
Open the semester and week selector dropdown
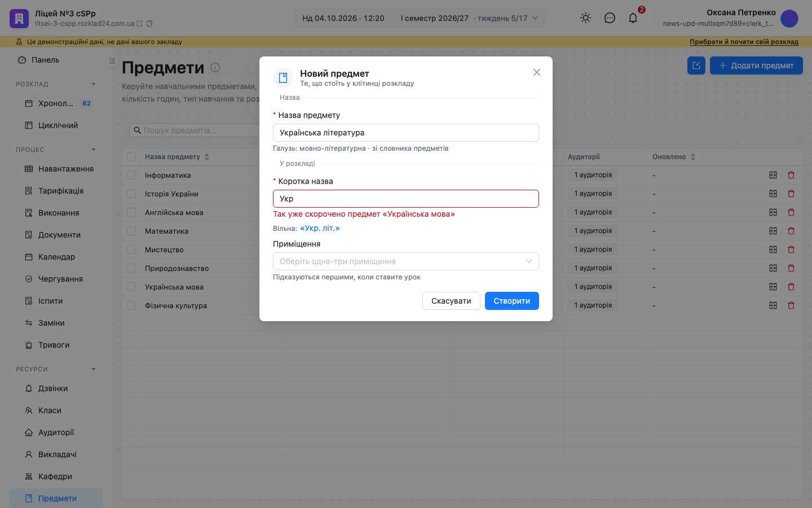click(469, 18)
